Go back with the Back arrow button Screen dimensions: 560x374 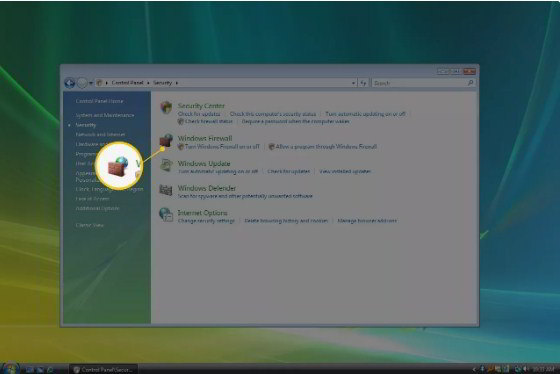70,83
